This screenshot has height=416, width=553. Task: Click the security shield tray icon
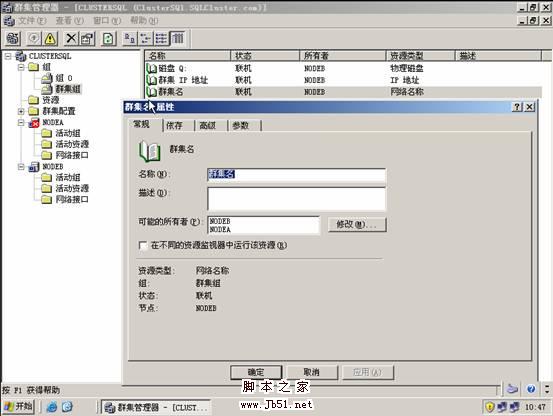point(490,407)
